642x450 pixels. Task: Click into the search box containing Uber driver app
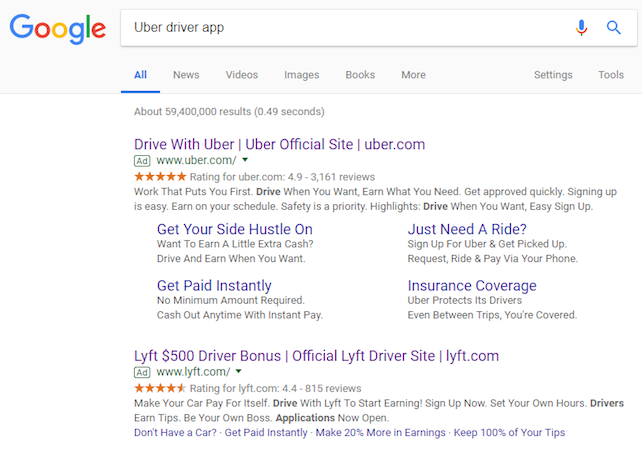(340, 28)
